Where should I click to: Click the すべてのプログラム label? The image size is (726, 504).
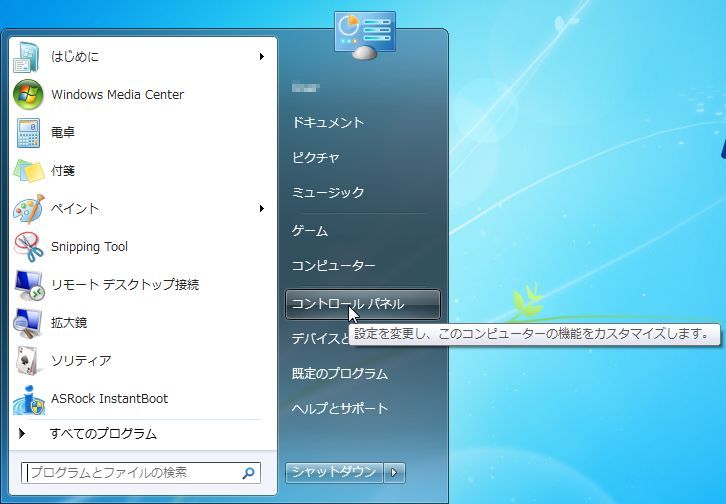click(103, 434)
